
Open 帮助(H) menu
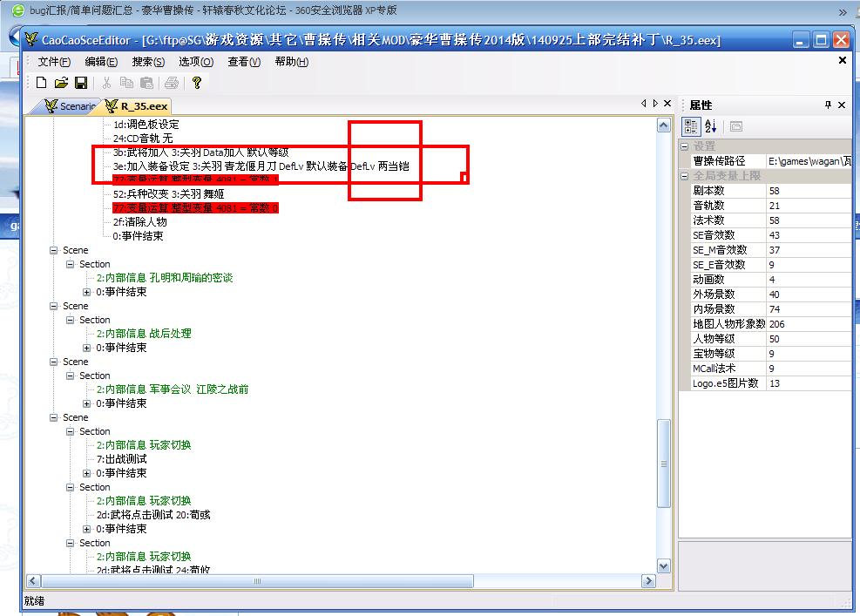(291, 62)
